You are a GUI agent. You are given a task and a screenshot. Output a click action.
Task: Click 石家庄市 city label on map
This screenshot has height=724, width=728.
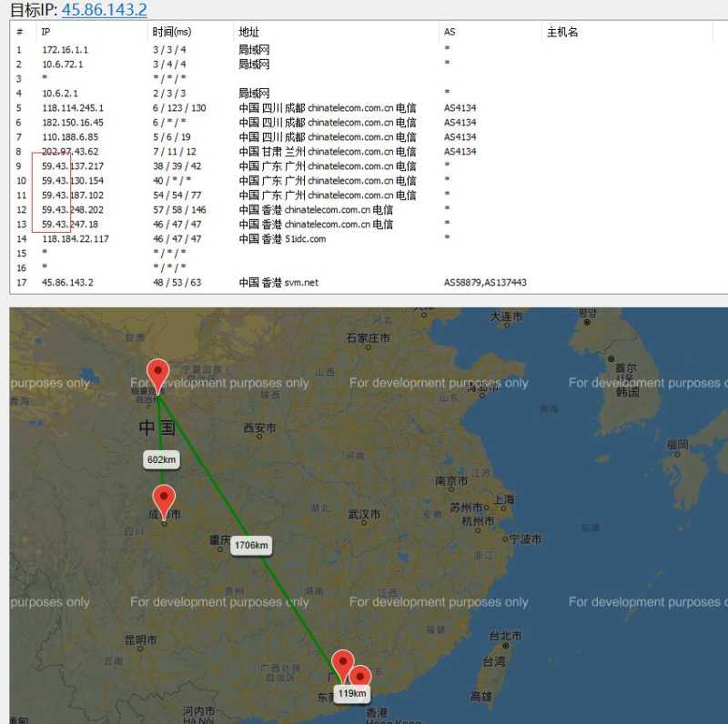coord(369,337)
